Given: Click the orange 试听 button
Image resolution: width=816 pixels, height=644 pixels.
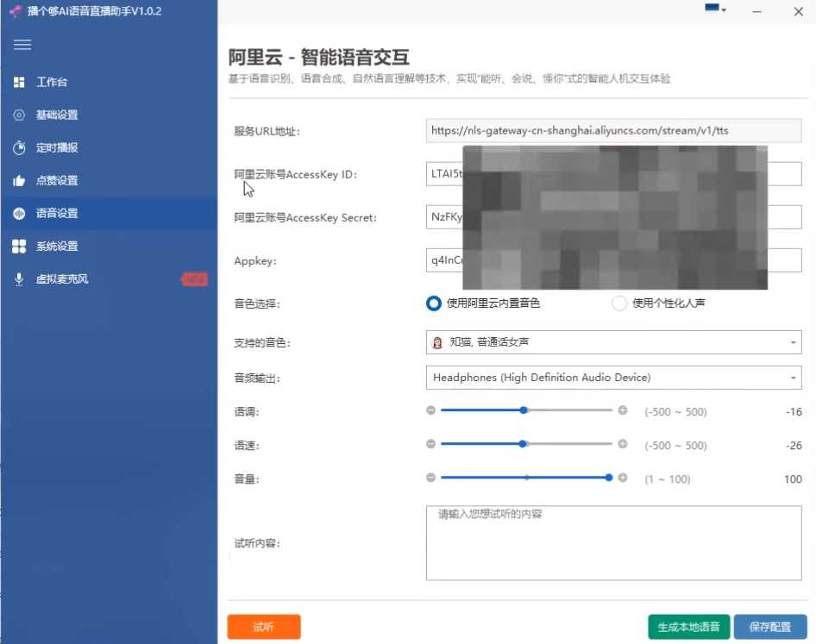Looking at the screenshot, I should coord(264,627).
